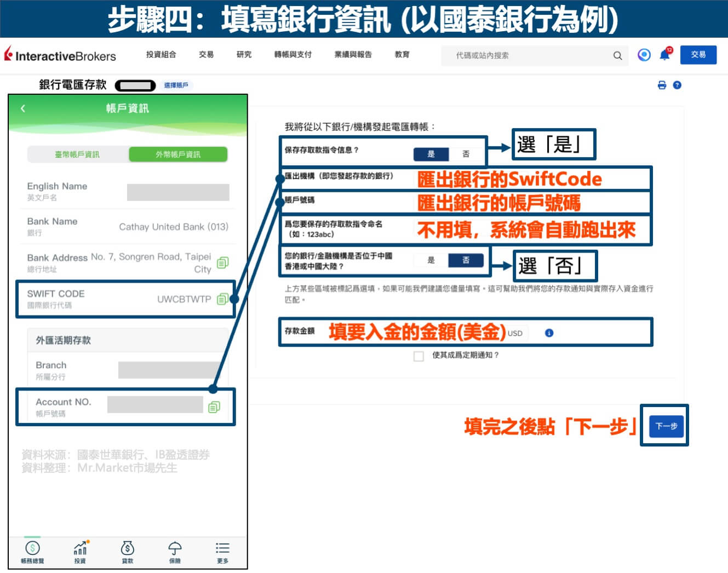The image size is (728, 573).
Task: Open 保險 in bottom navigation
Action: click(x=175, y=552)
